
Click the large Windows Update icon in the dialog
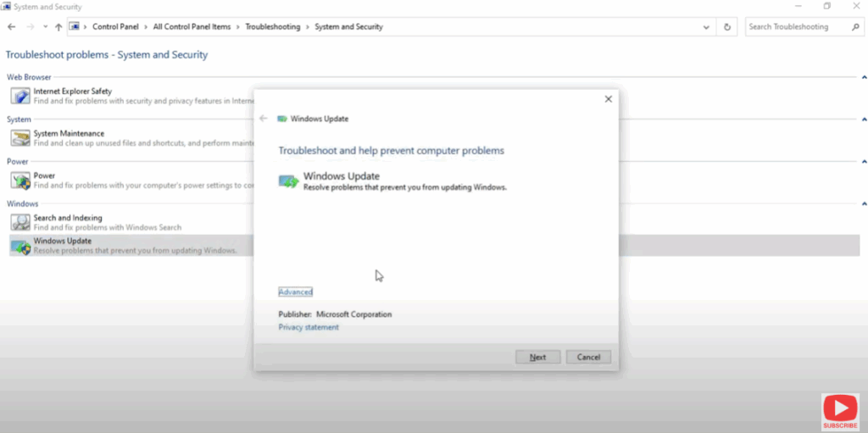pos(288,181)
